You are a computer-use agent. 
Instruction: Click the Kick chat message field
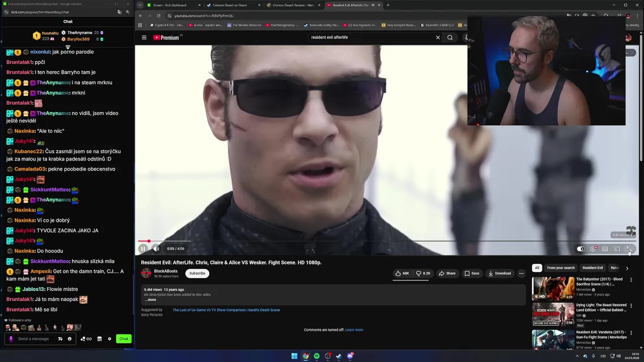[x=34, y=339]
